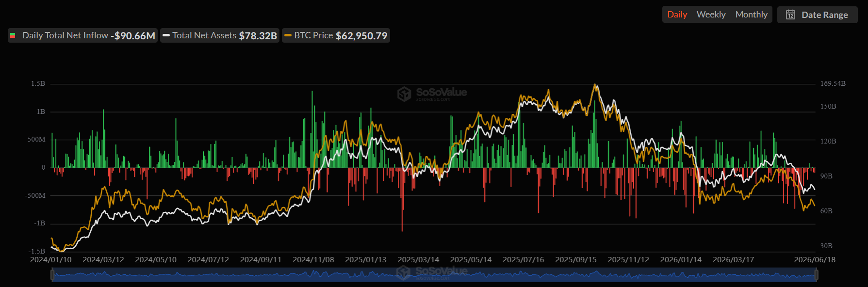Viewport: 868px width, 287px height.
Task: Click the -500M left axis label
Action: [x=35, y=195]
